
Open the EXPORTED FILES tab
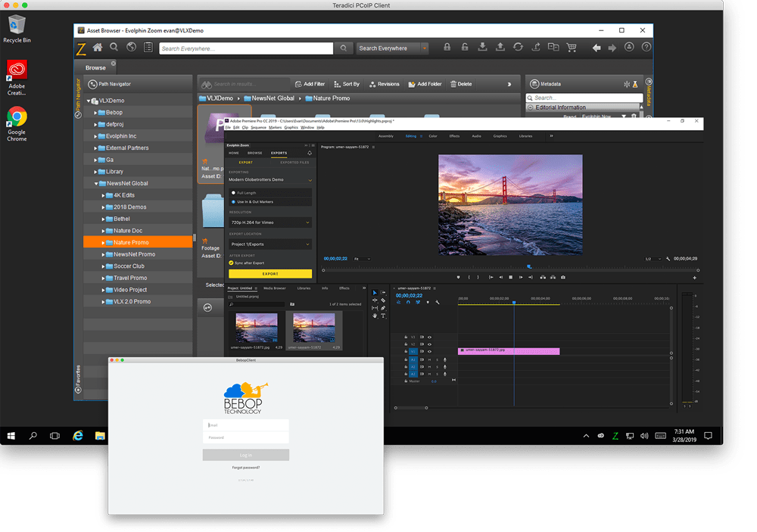point(294,163)
